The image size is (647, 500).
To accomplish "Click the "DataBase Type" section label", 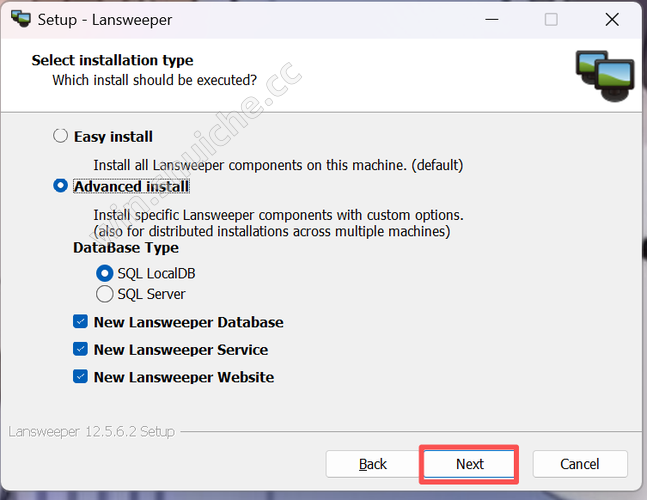I will click(x=126, y=247).
